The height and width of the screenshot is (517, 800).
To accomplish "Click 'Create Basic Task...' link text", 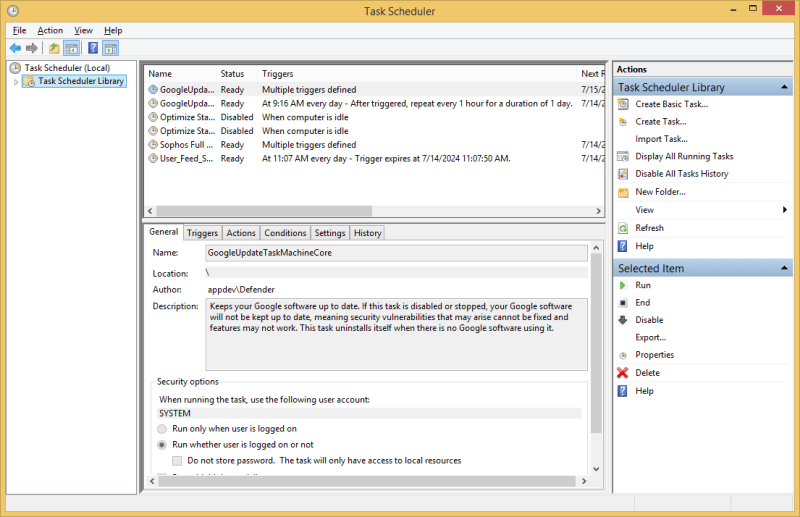I will 671,104.
